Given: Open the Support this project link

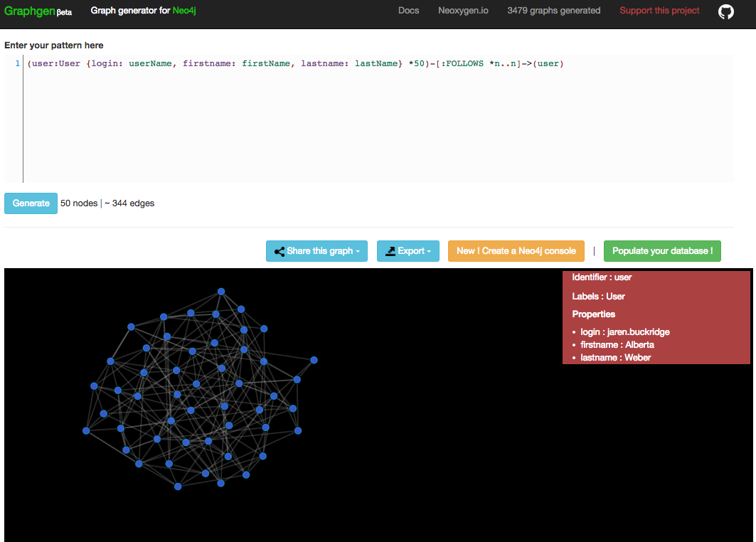Looking at the screenshot, I should pos(659,11).
